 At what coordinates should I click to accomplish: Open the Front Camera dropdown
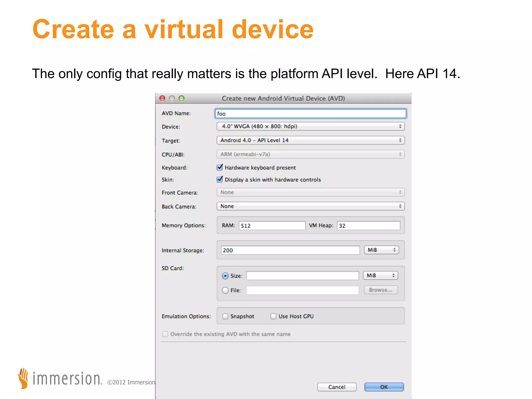310,192
